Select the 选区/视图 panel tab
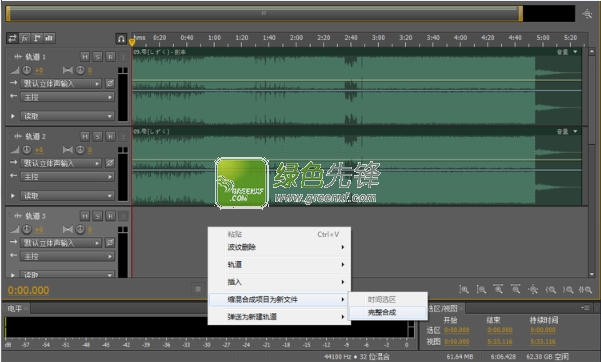This screenshot has height=362, width=601. tap(443, 308)
